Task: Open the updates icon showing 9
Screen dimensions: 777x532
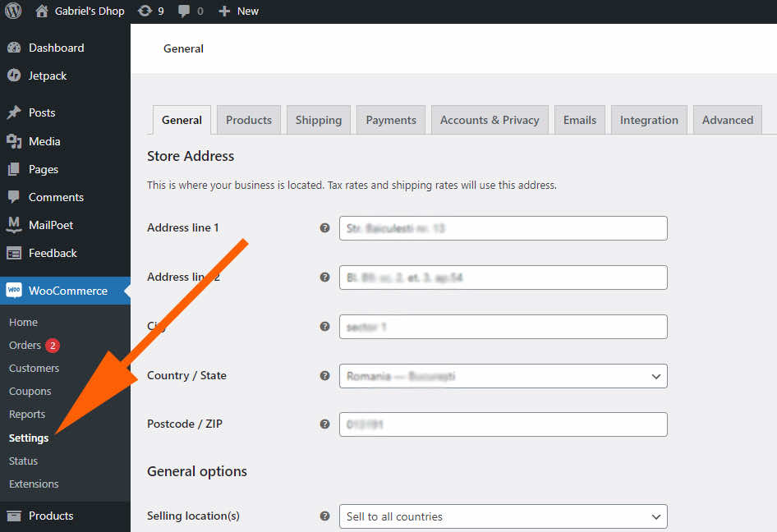Action: coord(145,11)
